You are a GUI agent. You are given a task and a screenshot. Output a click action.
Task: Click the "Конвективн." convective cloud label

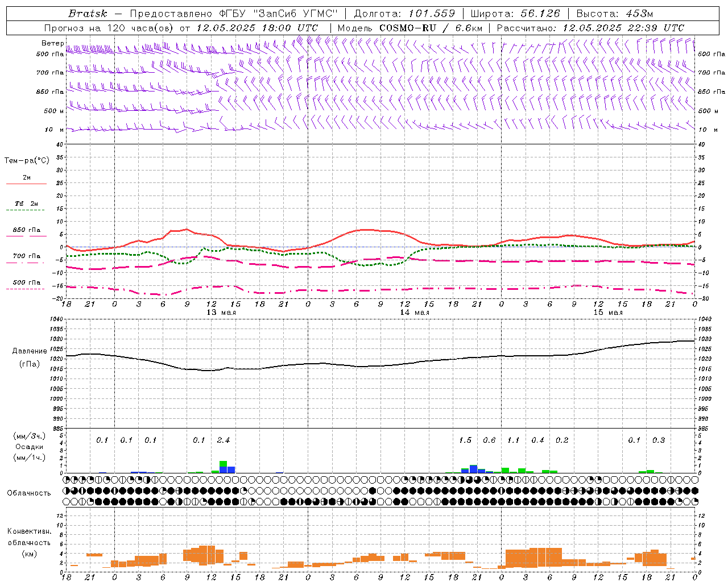tap(29, 531)
